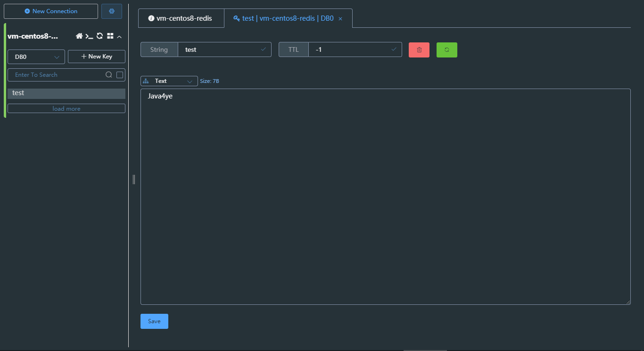
Task: Save the key value
Action: pos(154,321)
